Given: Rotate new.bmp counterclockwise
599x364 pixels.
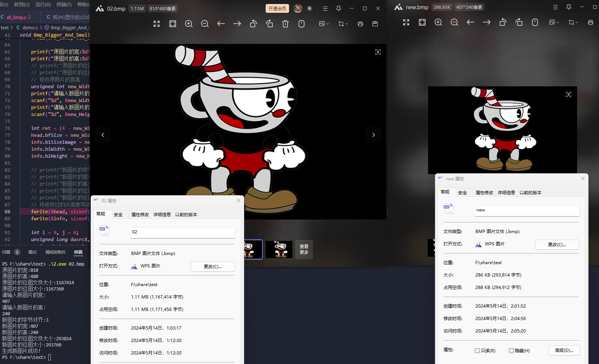Looking at the screenshot, I should (x=503, y=22).
